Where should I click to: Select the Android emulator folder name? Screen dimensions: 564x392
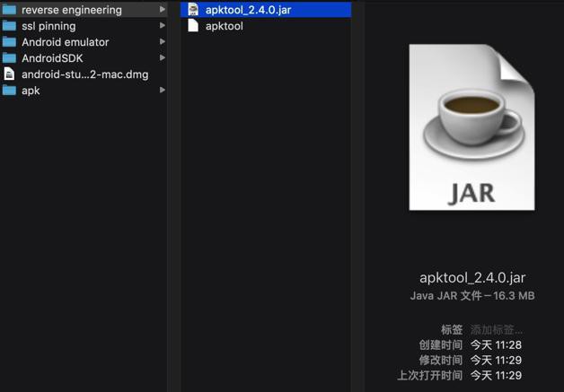[x=65, y=42]
